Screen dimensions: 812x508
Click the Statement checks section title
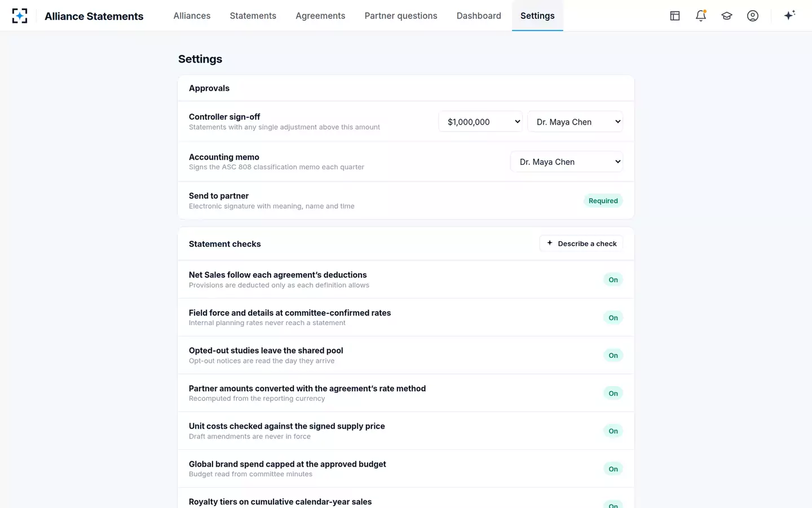[x=224, y=244]
